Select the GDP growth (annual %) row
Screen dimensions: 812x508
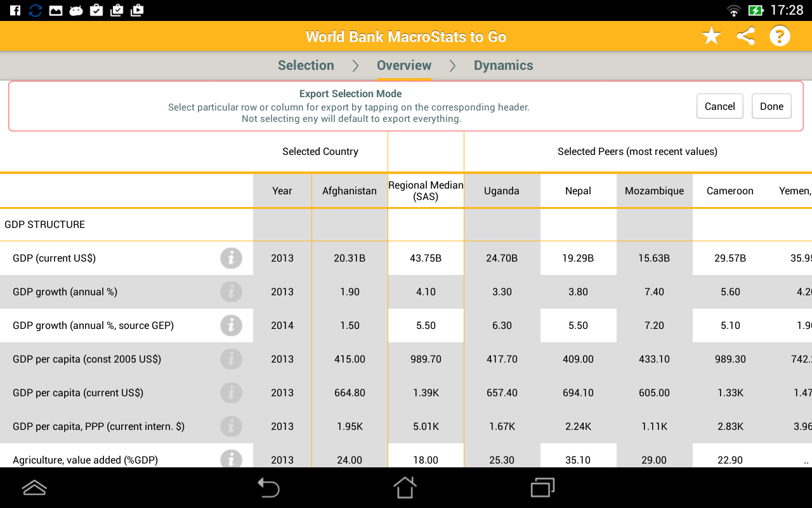coord(126,291)
